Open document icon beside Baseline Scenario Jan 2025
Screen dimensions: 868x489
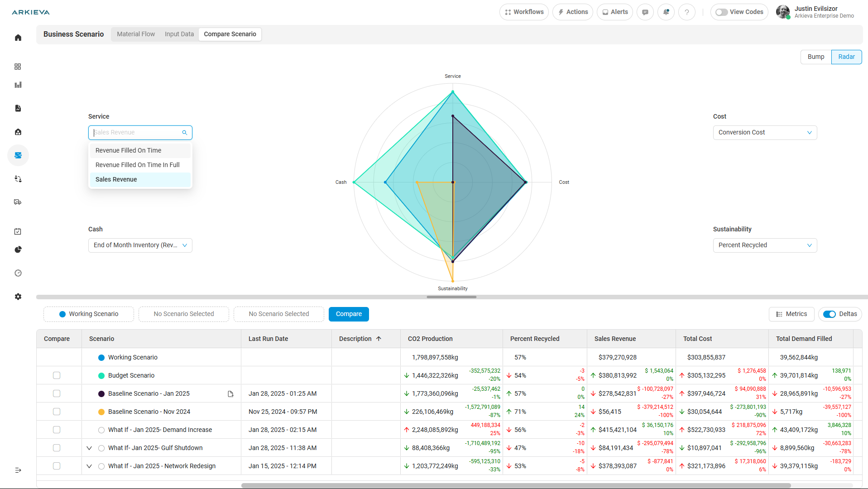click(x=230, y=394)
